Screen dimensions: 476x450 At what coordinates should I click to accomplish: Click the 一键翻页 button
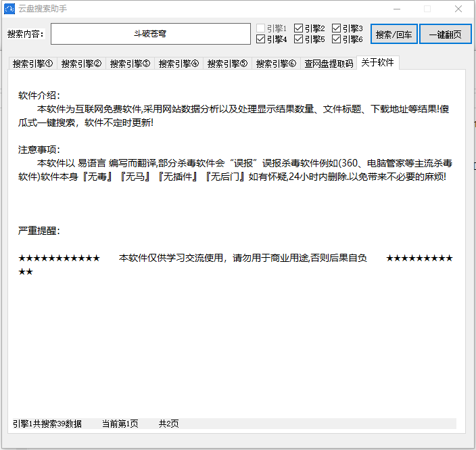[446, 34]
